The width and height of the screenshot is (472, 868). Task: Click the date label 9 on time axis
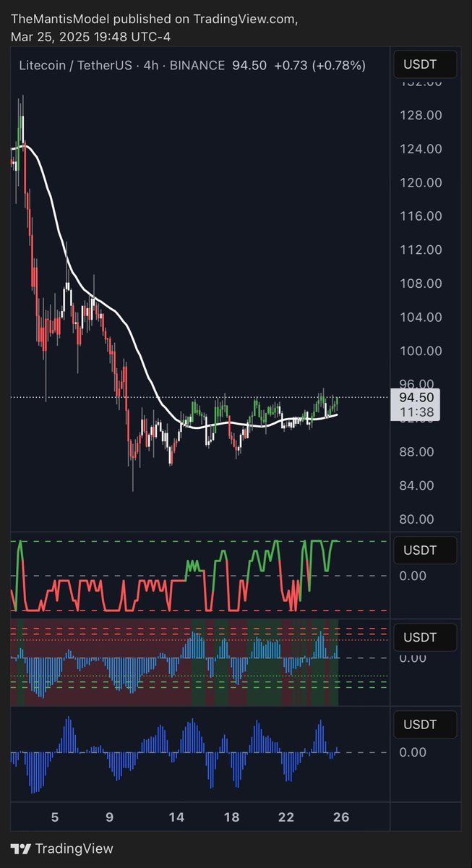[x=110, y=817]
